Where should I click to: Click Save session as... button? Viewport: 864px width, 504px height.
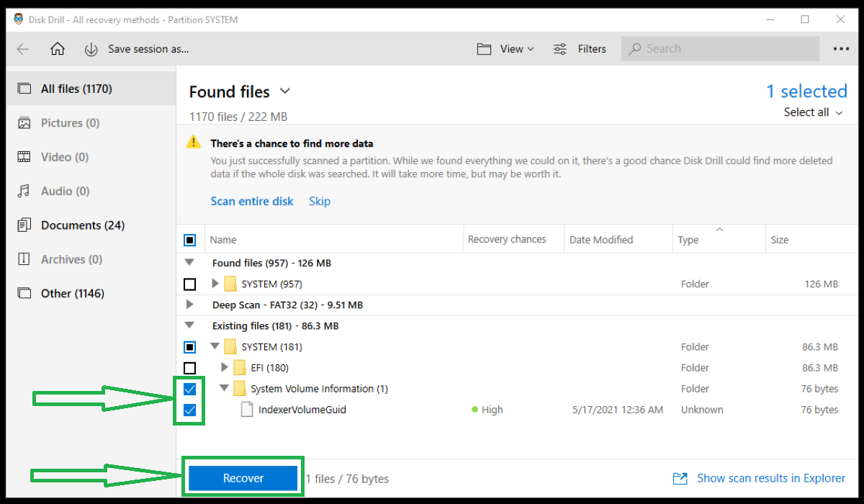pos(148,49)
